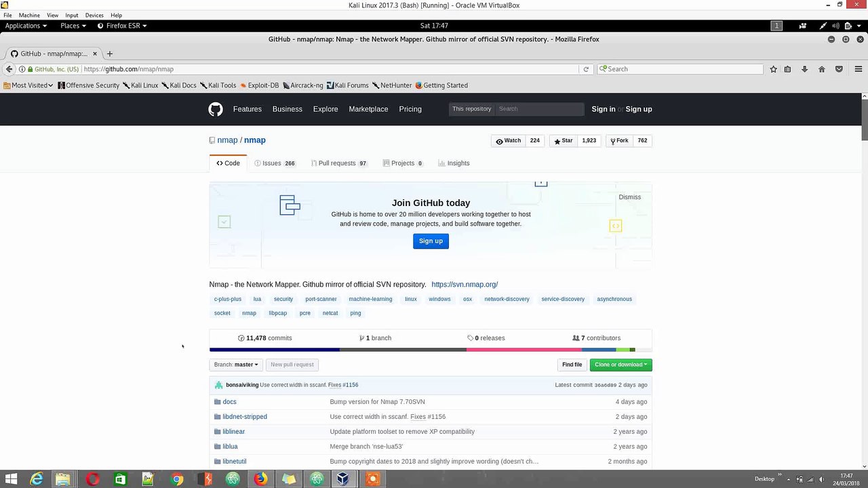Switch to the Issues tab

[x=275, y=163]
